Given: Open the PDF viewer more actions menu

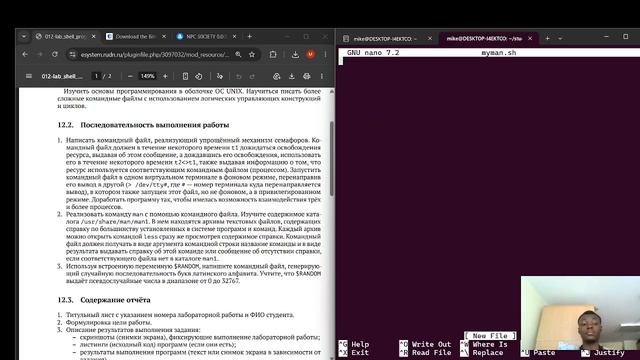Looking at the screenshot, I should coord(322,76).
